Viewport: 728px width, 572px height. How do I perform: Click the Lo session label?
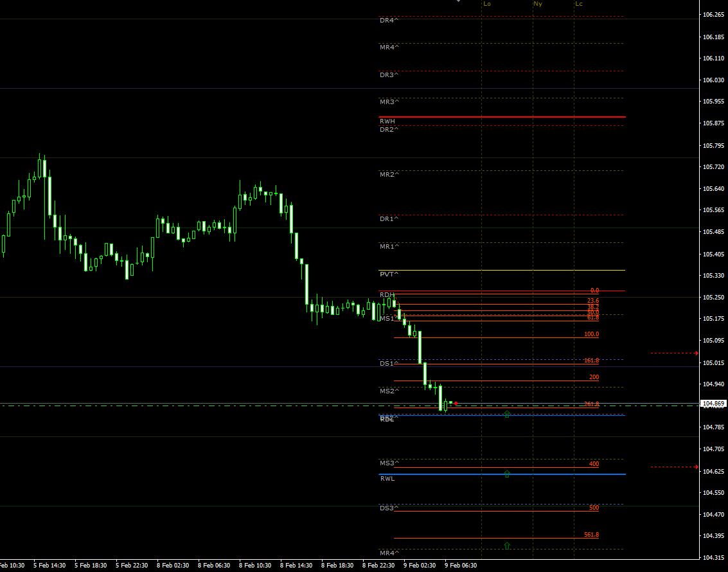click(488, 4)
